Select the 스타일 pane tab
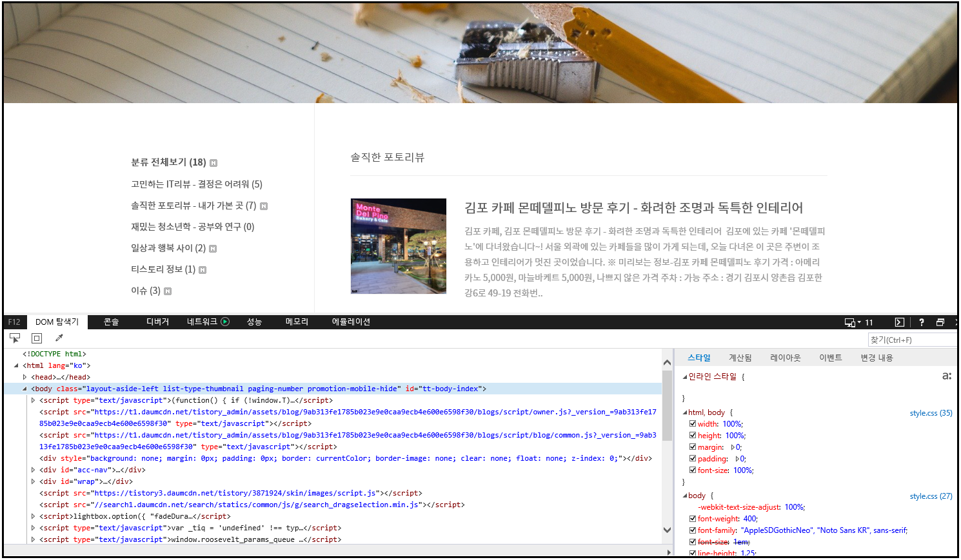The width and height of the screenshot is (961, 560). point(698,358)
